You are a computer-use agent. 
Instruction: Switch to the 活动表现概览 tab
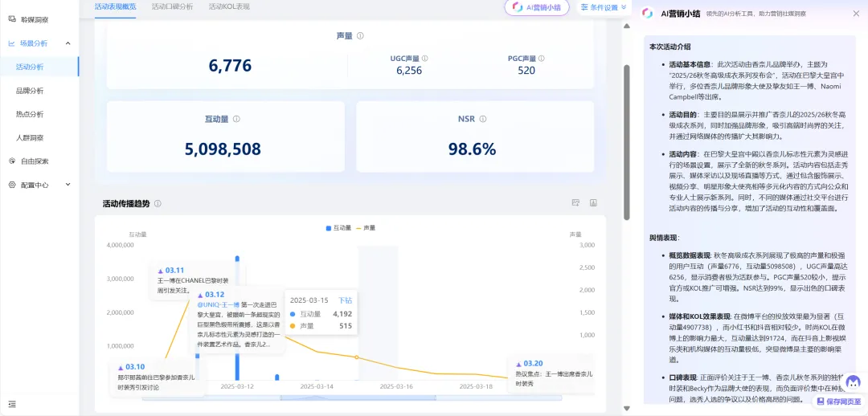click(115, 7)
